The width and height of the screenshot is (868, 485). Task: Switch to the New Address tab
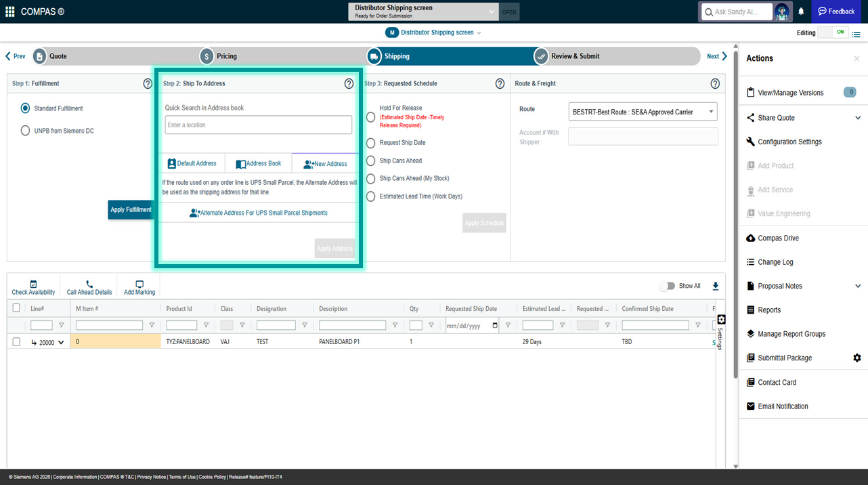coord(326,164)
